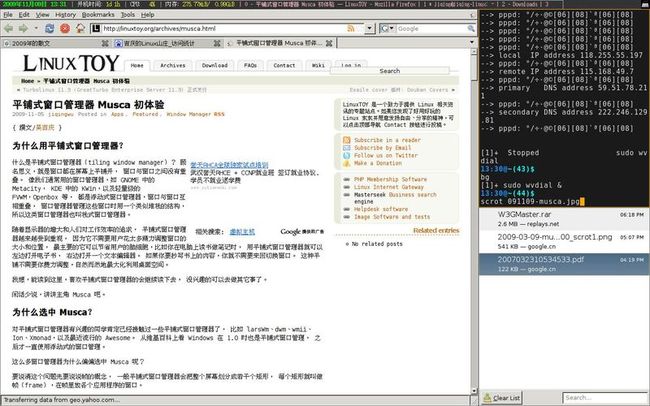This screenshot has height=406, width=650.
Task: Open the Edit menu
Action: pyautogui.click(x=24, y=15)
